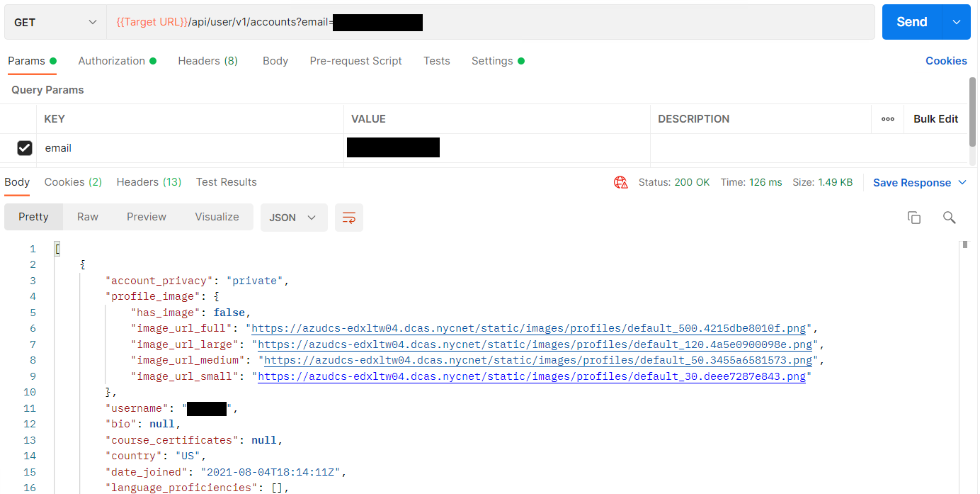The height and width of the screenshot is (494, 980).
Task: Click Save Response
Action: tap(912, 183)
